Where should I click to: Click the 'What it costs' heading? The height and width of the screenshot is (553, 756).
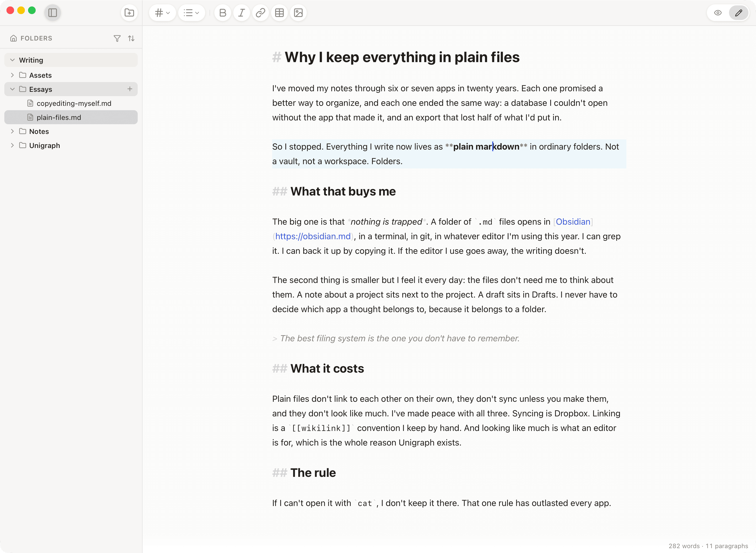pos(327,369)
